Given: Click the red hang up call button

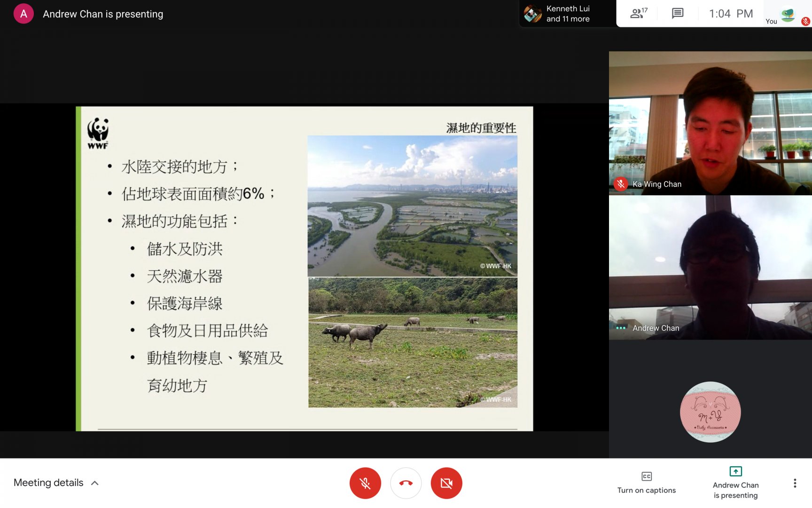Looking at the screenshot, I should point(406,483).
